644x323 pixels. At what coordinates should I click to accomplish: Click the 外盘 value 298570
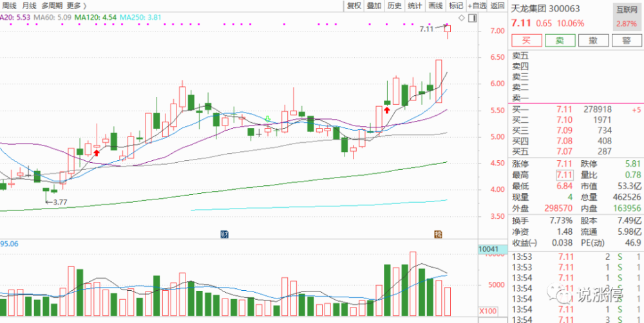558,208
